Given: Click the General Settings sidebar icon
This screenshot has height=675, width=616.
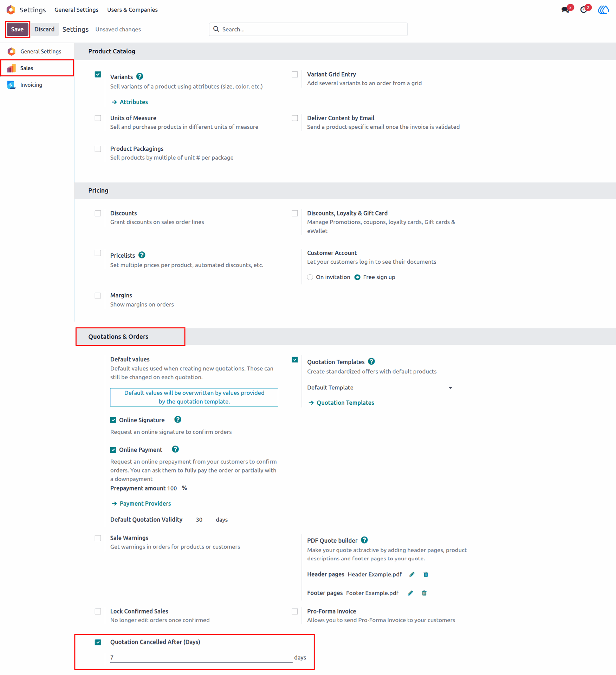Looking at the screenshot, I should [x=12, y=51].
